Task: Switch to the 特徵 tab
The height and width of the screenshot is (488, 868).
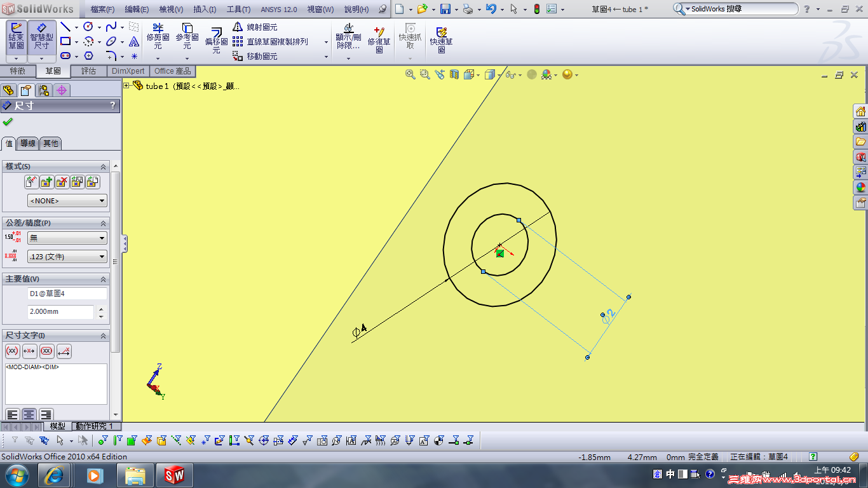Action: [18, 71]
